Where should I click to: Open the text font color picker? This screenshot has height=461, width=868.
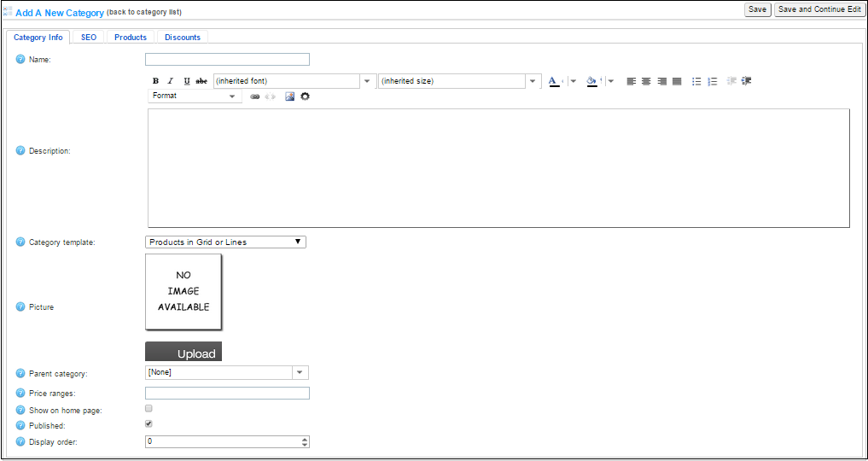554,81
